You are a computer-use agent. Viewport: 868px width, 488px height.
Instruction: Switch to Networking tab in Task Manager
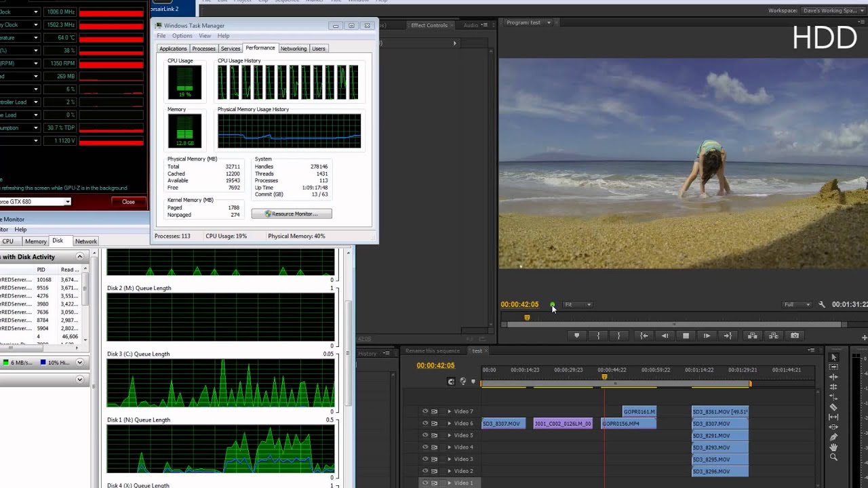coord(294,49)
